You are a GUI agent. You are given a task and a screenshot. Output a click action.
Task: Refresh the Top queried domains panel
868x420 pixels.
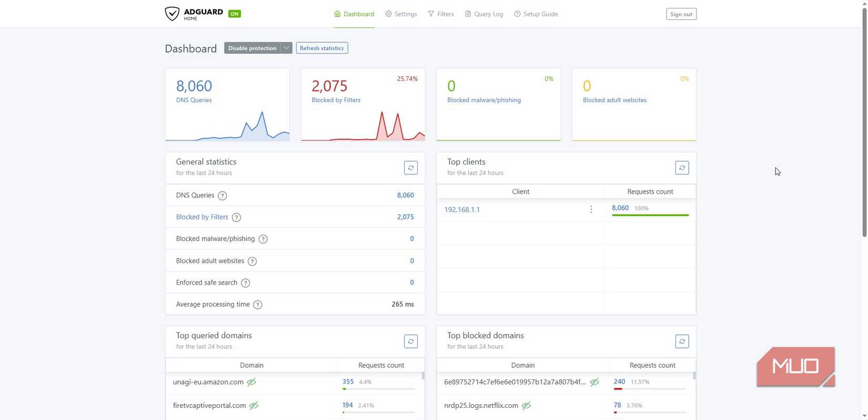click(x=411, y=342)
